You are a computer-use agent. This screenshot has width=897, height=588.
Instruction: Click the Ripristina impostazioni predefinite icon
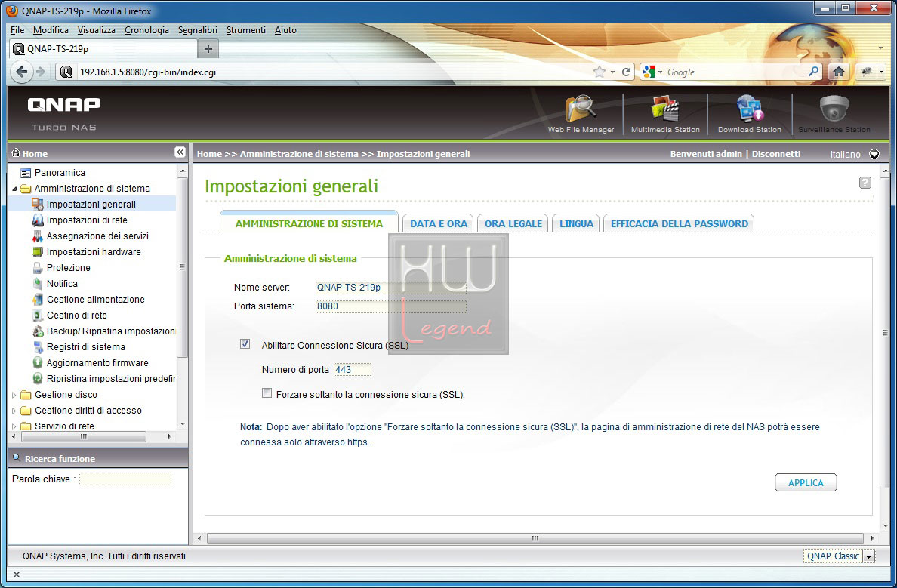pyautogui.click(x=38, y=379)
